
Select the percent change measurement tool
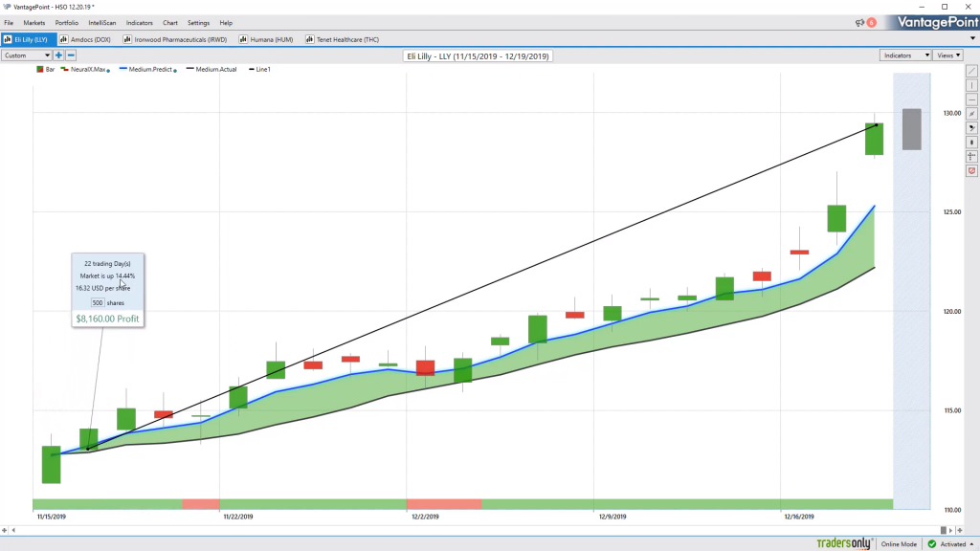tap(972, 115)
